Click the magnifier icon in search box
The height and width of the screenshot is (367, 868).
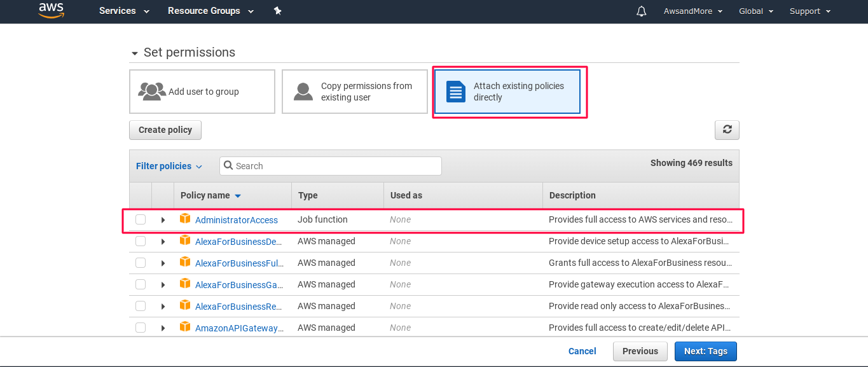click(x=228, y=165)
